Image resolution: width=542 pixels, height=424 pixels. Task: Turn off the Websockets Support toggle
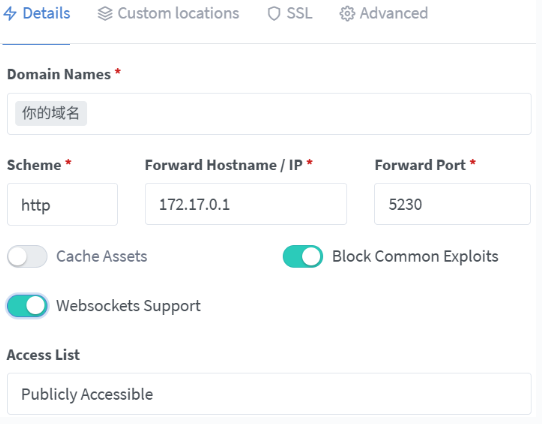click(x=27, y=306)
